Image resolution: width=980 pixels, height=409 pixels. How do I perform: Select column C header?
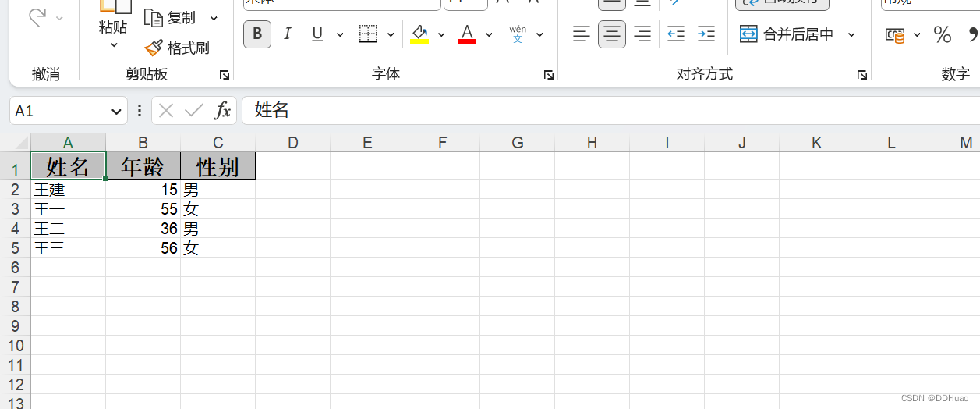[x=218, y=143]
